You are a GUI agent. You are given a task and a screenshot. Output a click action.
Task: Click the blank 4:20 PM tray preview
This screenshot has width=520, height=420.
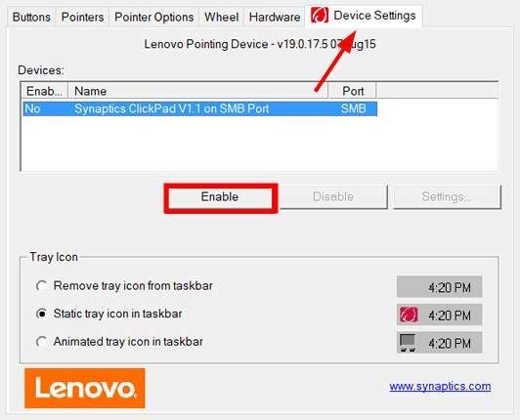(440, 287)
